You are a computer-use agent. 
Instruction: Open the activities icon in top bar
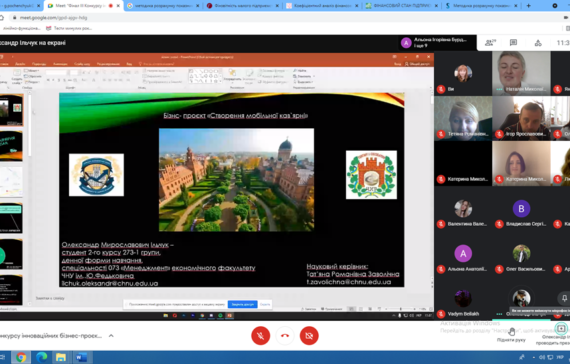pos(538,43)
